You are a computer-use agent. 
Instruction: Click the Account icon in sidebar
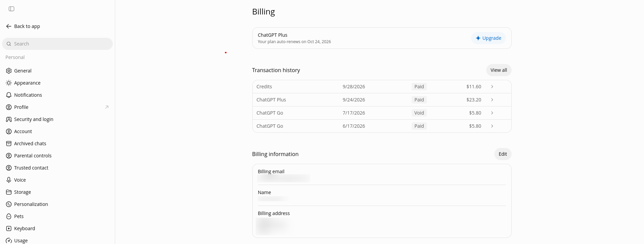[x=9, y=131]
